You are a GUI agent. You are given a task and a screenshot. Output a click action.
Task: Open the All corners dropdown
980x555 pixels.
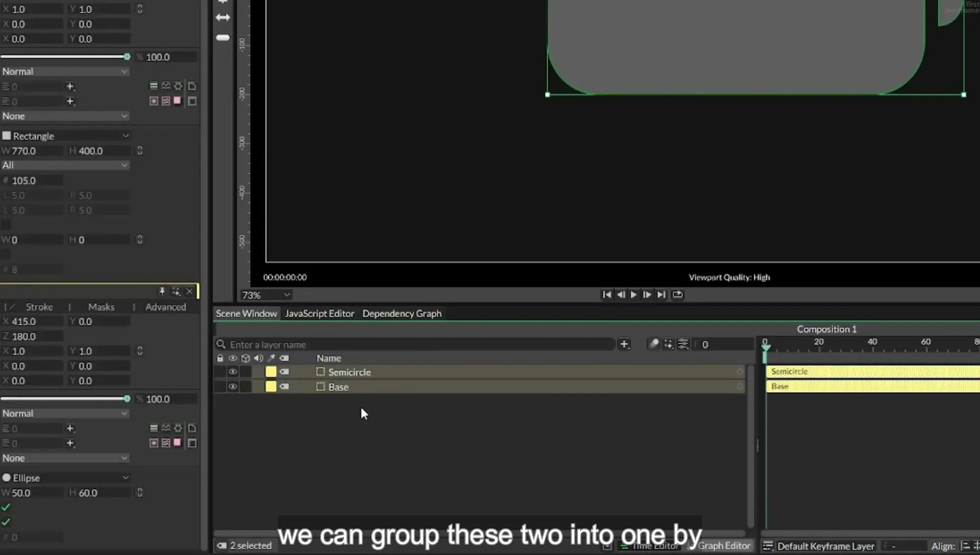pos(65,165)
